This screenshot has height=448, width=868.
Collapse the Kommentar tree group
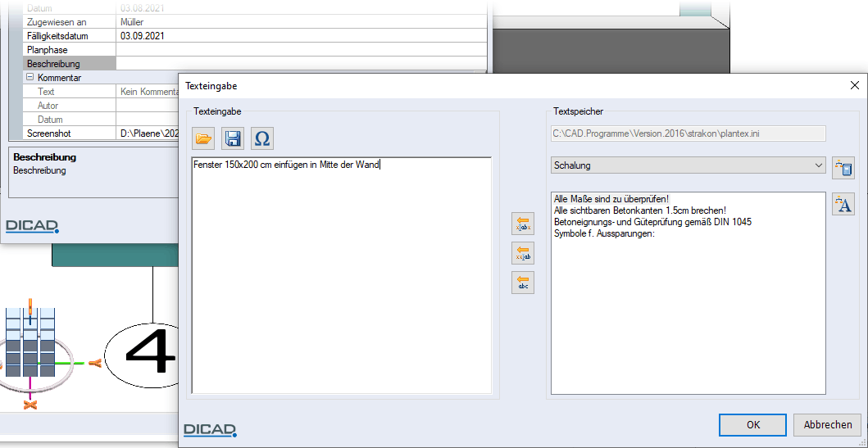coord(30,77)
